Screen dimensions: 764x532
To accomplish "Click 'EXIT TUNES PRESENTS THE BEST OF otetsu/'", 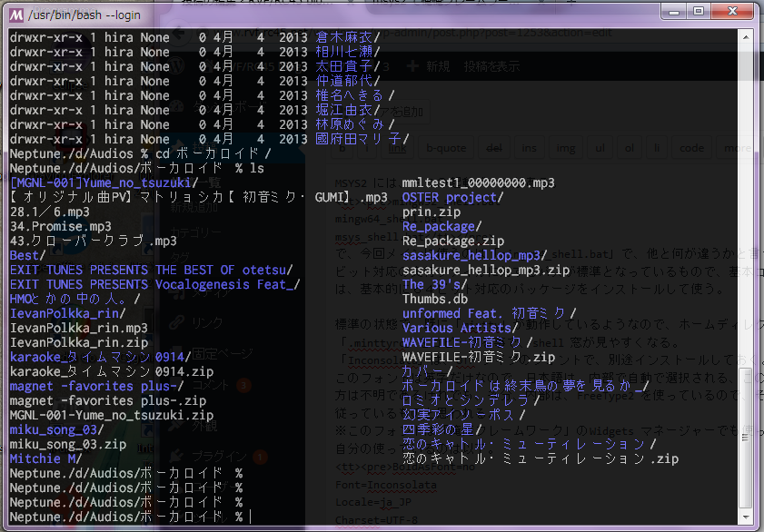I will tap(151, 271).
